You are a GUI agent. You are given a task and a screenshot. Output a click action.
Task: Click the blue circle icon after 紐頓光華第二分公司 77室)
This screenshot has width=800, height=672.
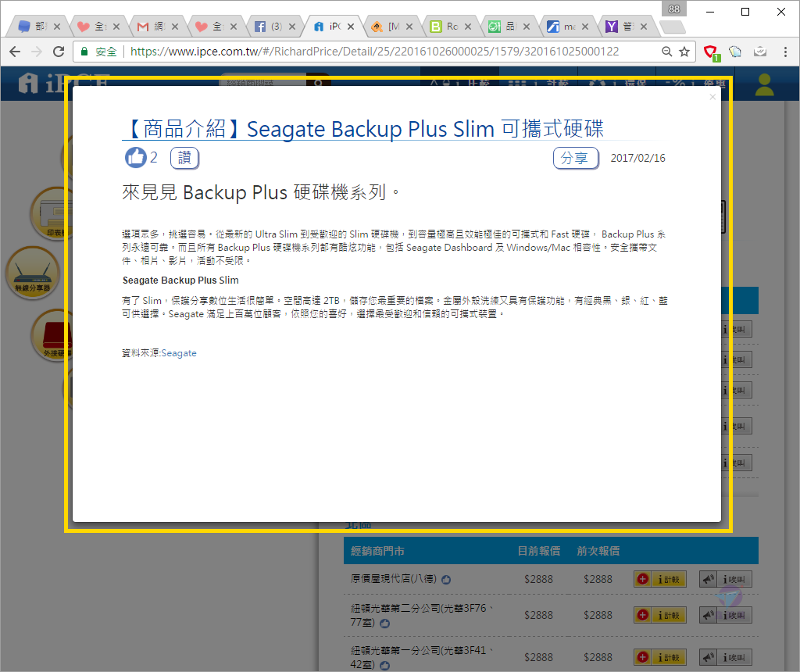[384, 623]
